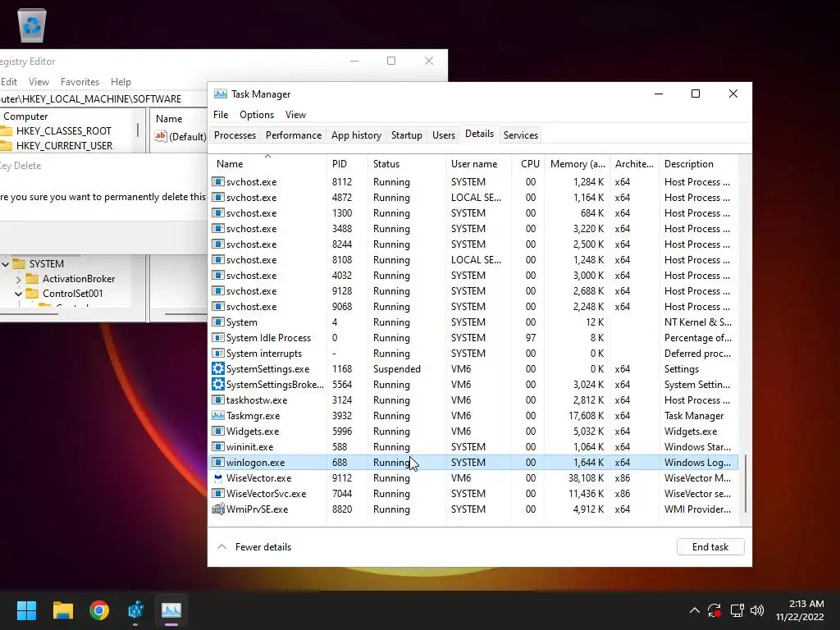Select HKEY_CURRENT_USER in Registry Editor tree
The width and height of the screenshot is (840, 630).
click(x=64, y=146)
